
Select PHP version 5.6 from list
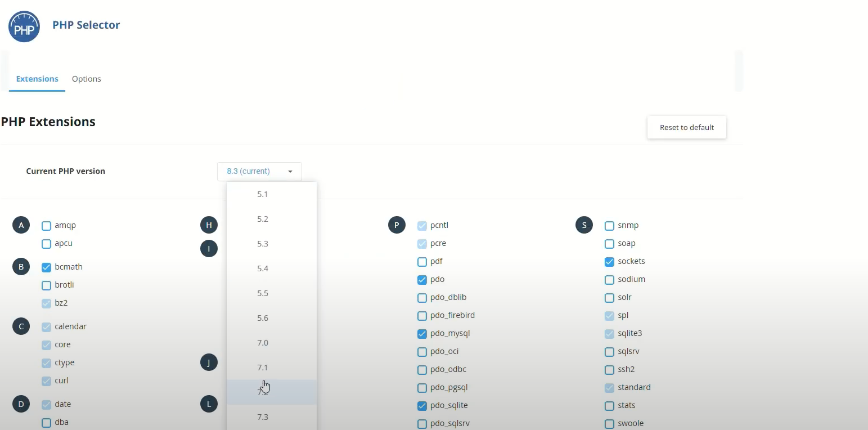(272, 318)
